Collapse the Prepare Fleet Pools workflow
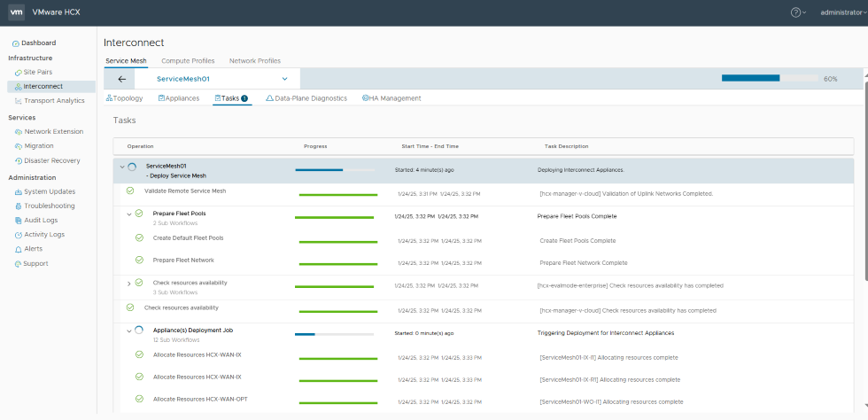Viewport: 868px width, 420px height. 129,214
